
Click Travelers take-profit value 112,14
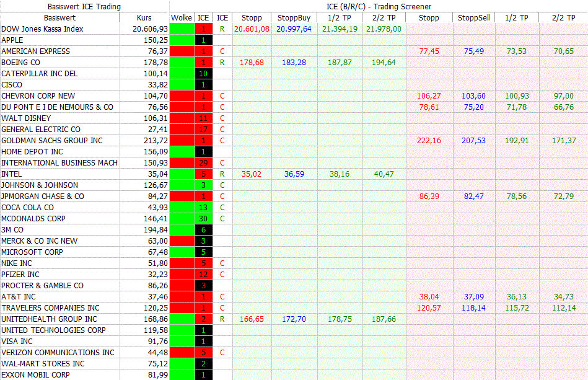564,308
